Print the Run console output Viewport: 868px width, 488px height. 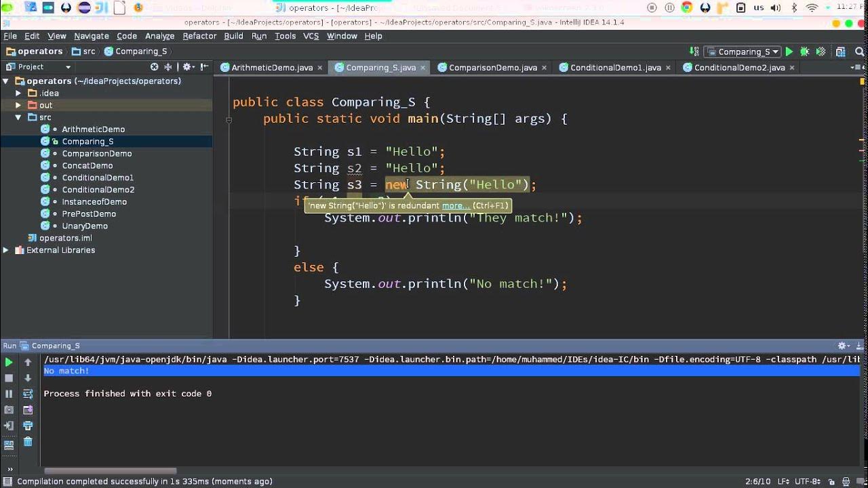28,426
